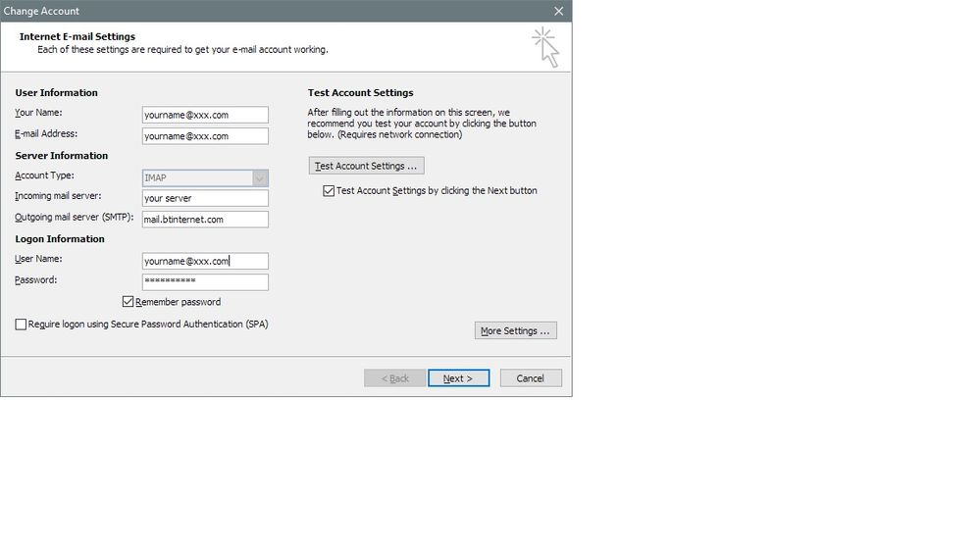Click the User Name input field
Image resolution: width=980 pixels, height=551 pixels.
(x=205, y=261)
